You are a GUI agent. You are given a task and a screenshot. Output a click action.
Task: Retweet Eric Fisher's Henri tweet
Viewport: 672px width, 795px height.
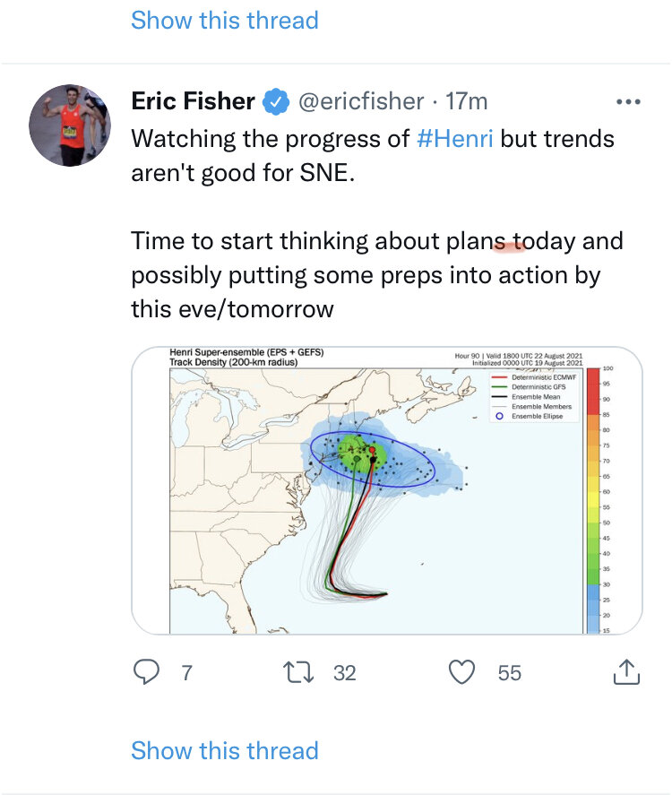(298, 672)
